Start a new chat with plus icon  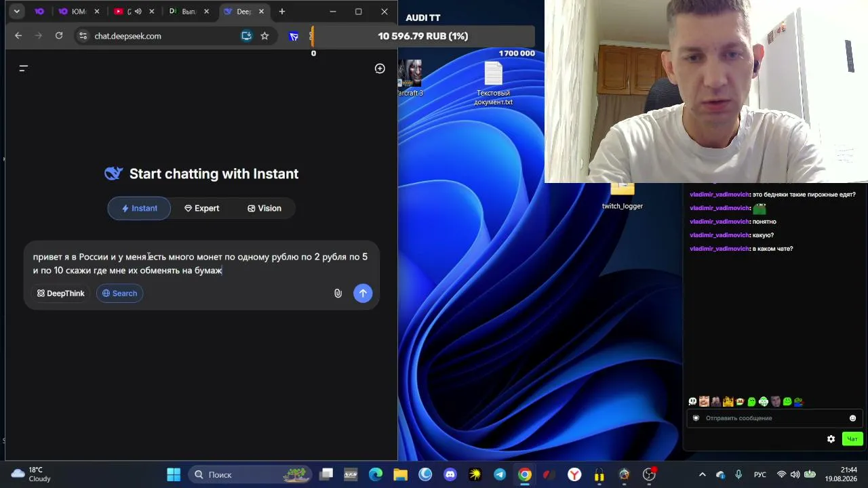coord(380,68)
